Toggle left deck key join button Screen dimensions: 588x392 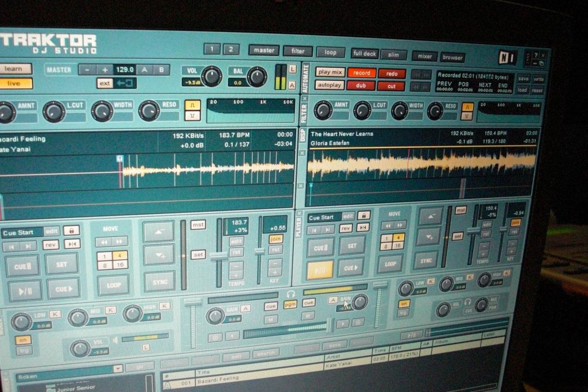pos(276,239)
